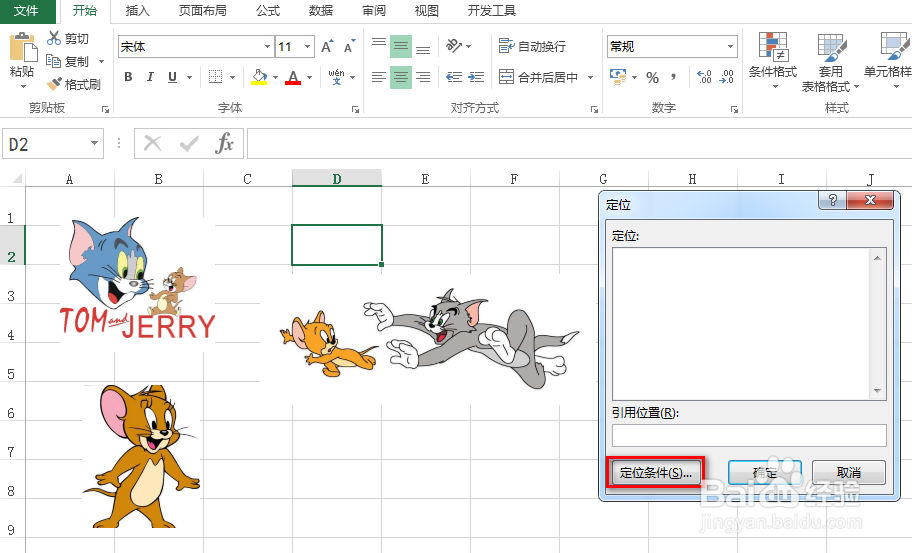Viewport: 912px width, 553px height.
Task: Apply red font color A
Action: click(293, 77)
